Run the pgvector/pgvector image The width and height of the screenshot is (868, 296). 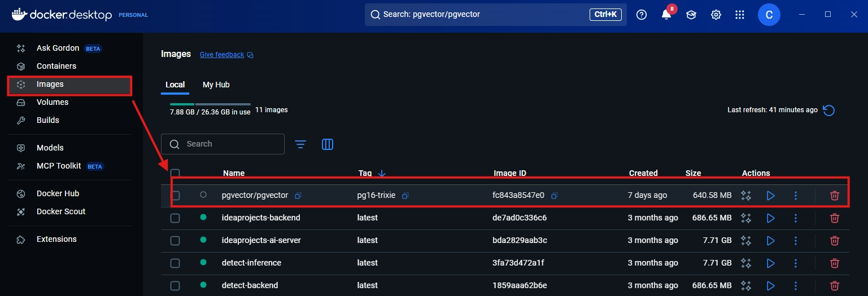(x=770, y=196)
